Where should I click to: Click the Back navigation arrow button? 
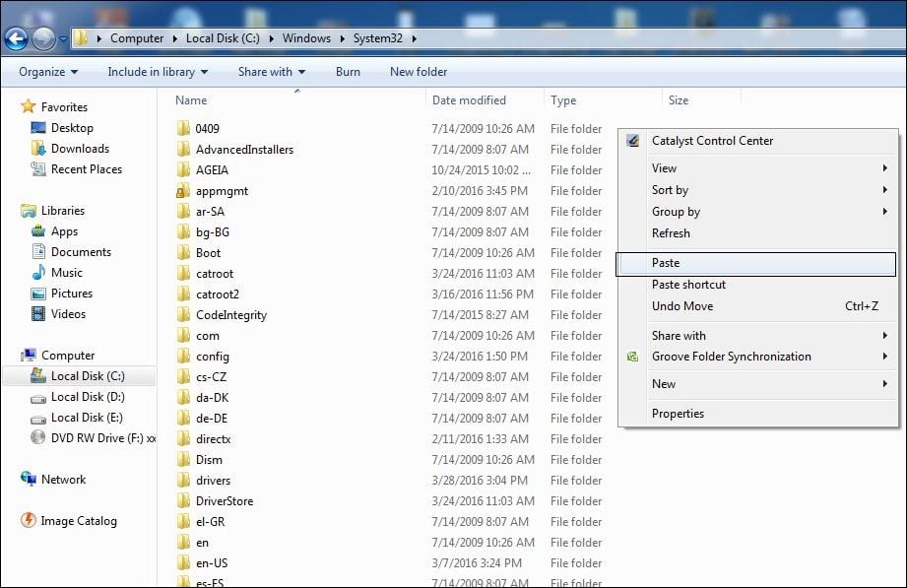16,38
